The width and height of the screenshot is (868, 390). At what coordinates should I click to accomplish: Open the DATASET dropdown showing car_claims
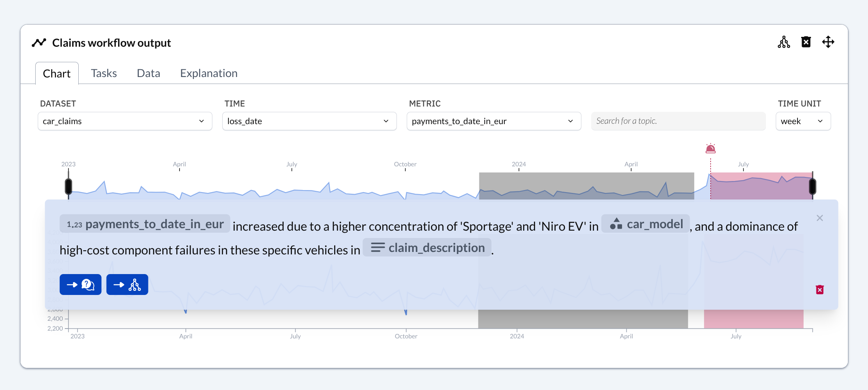tap(125, 121)
